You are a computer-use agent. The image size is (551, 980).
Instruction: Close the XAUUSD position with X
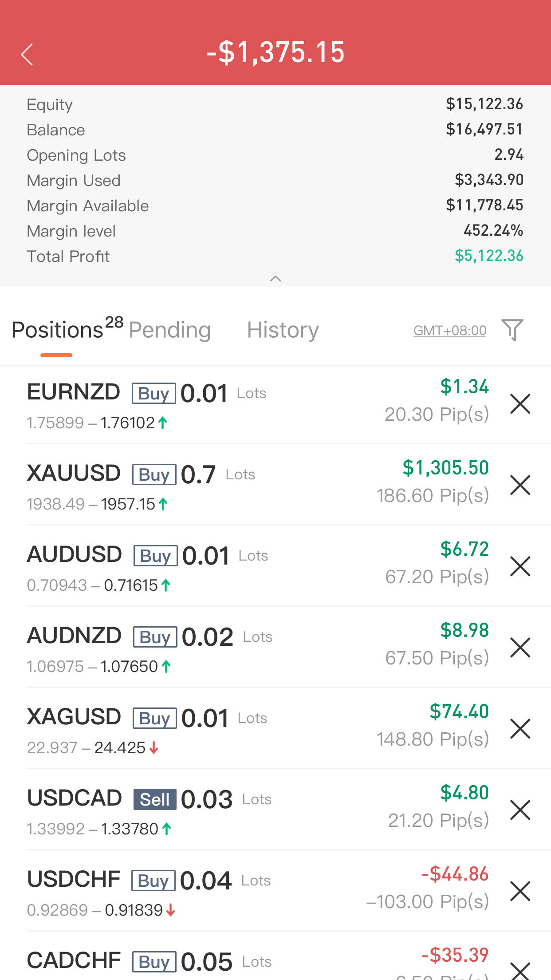coord(520,485)
